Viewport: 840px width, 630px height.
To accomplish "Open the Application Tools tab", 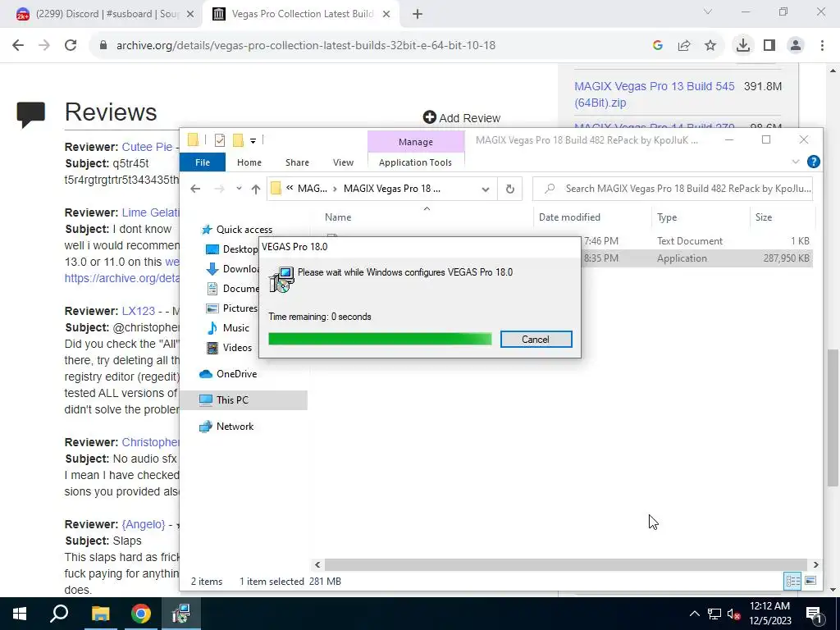I will (x=415, y=162).
